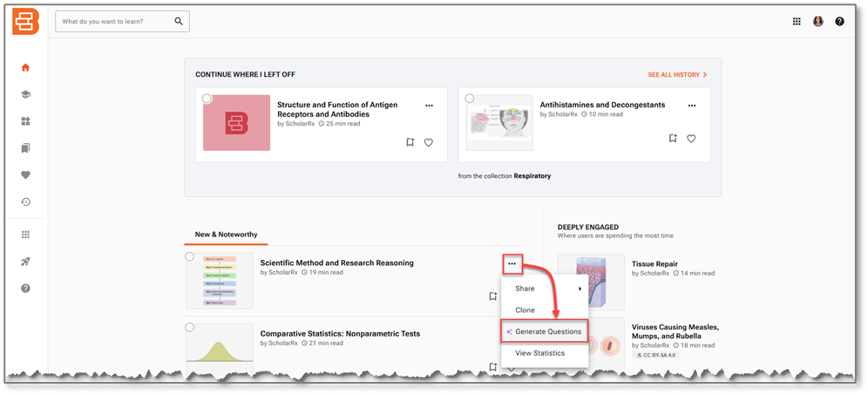The image size is (868, 395).
Task: Bookmark the Antihistamines and Decongestants card
Action: [x=672, y=139]
